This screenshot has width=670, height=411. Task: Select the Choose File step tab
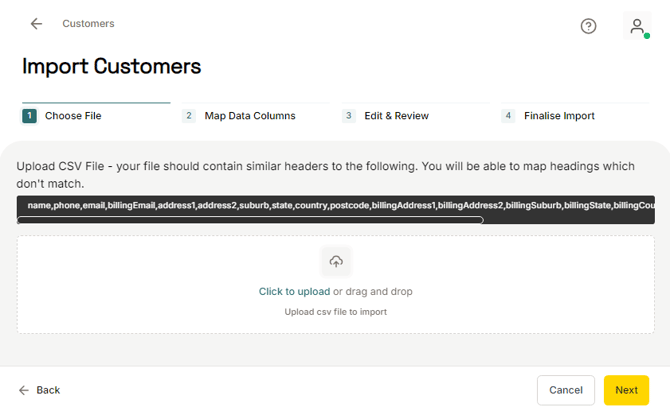tap(72, 116)
